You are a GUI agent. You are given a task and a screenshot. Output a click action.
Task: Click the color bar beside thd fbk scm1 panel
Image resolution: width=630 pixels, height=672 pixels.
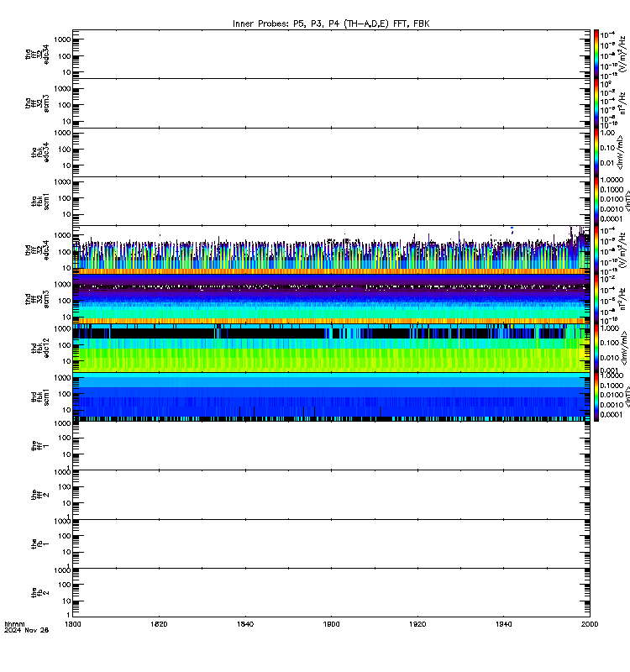click(596, 396)
